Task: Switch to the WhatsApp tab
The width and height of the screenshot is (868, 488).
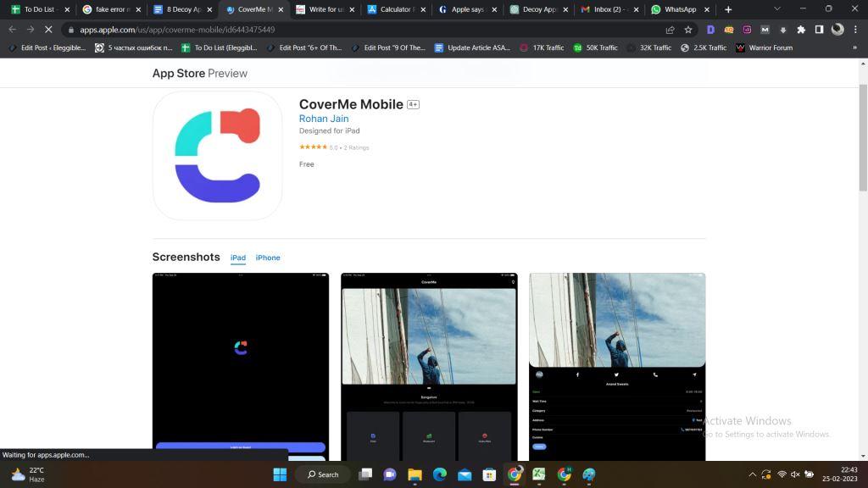Action: coord(680,9)
